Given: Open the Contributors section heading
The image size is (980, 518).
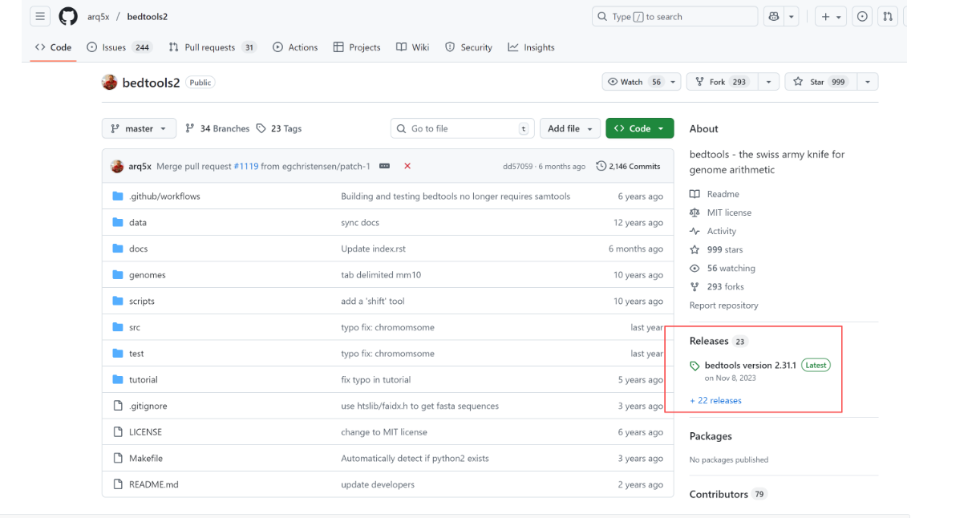Looking at the screenshot, I should coord(719,494).
